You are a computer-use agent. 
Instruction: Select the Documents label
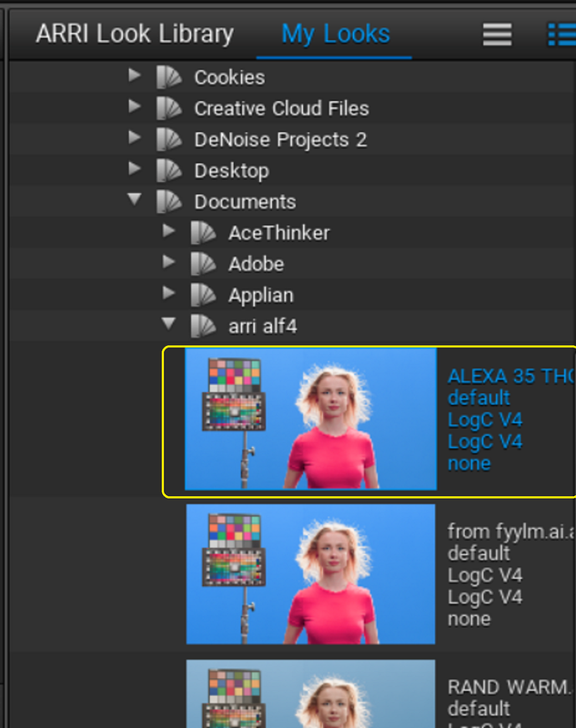pos(245,202)
